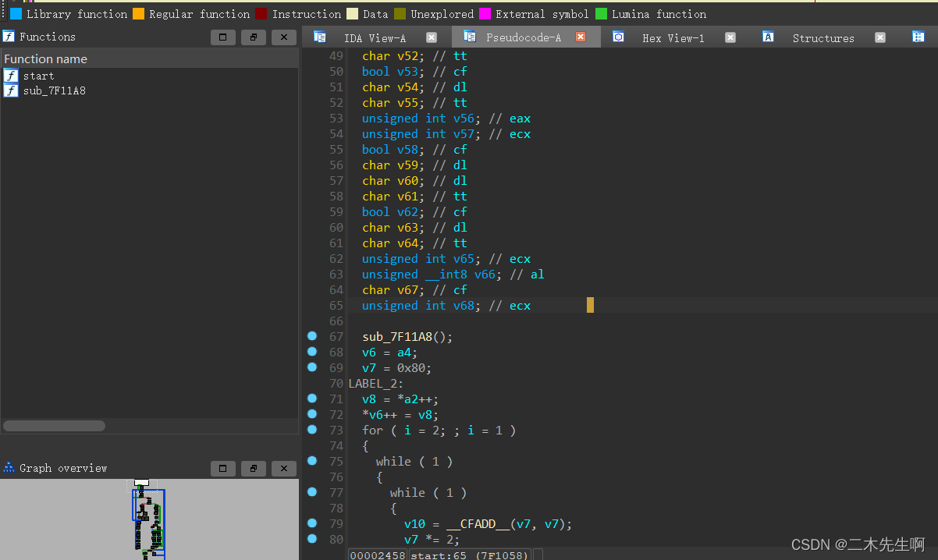Toggle the breakpoint dot on line 79
938x560 pixels.
pos(311,523)
